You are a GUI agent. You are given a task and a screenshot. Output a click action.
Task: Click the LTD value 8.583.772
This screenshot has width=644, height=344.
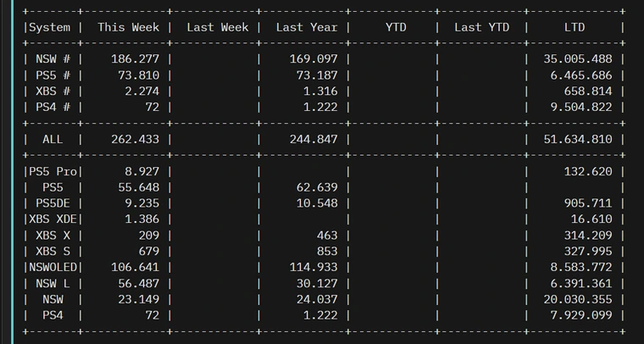point(581,267)
